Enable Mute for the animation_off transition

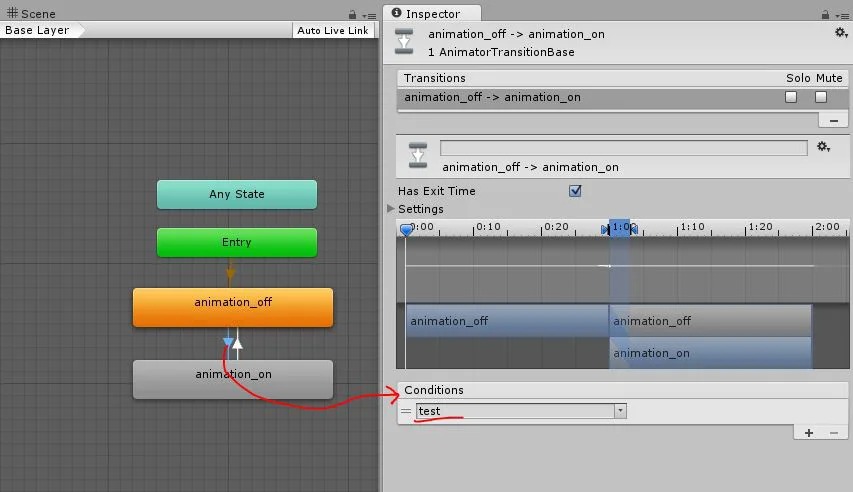pyautogui.click(x=821, y=97)
